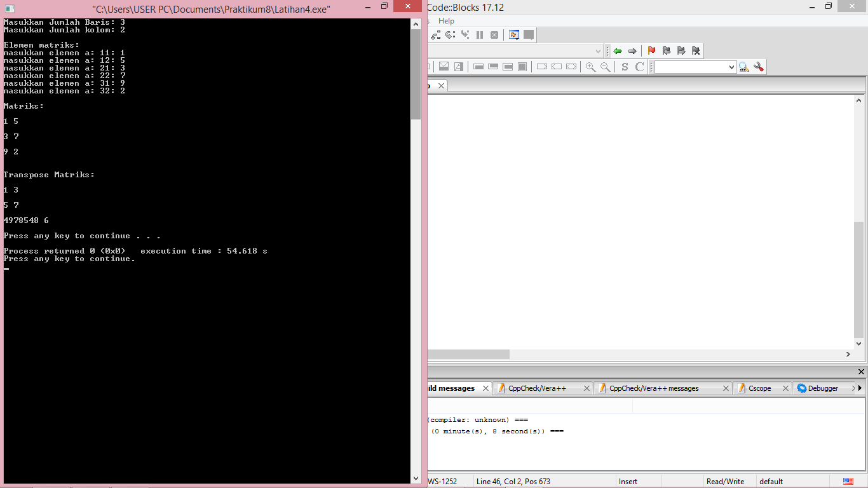868x488 pixels.
Task: Go to the next bookmark icon
Action: point(681,51)
